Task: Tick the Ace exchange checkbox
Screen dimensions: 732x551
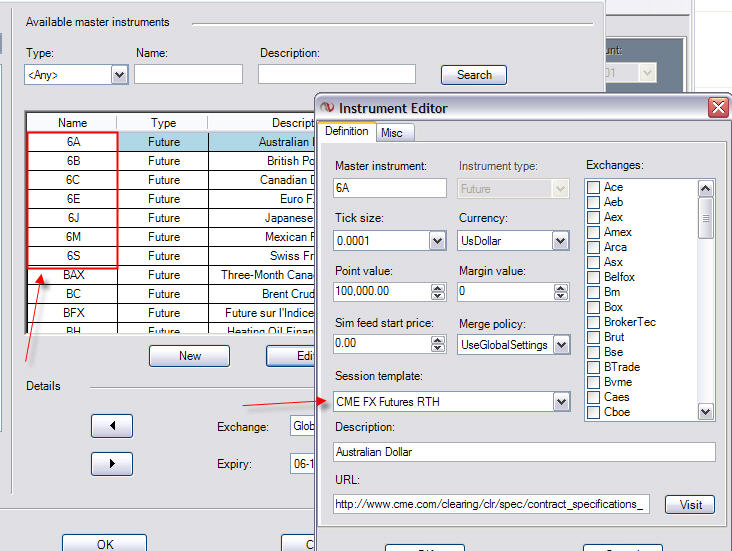Action: (593, 187)
